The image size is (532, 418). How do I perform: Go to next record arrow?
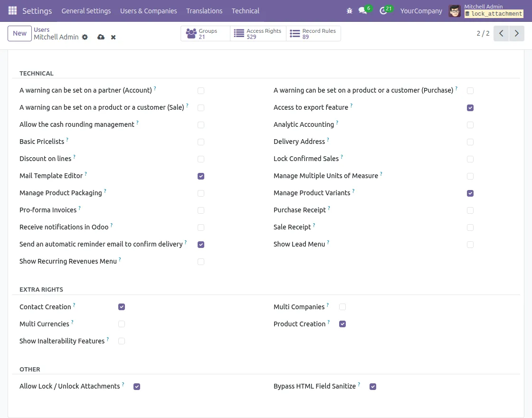coord(517,33)
